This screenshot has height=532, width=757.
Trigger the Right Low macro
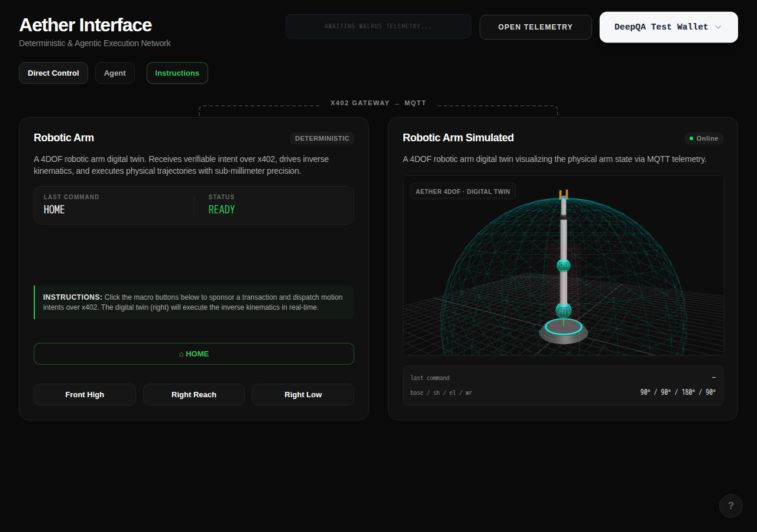coord(303,394)
